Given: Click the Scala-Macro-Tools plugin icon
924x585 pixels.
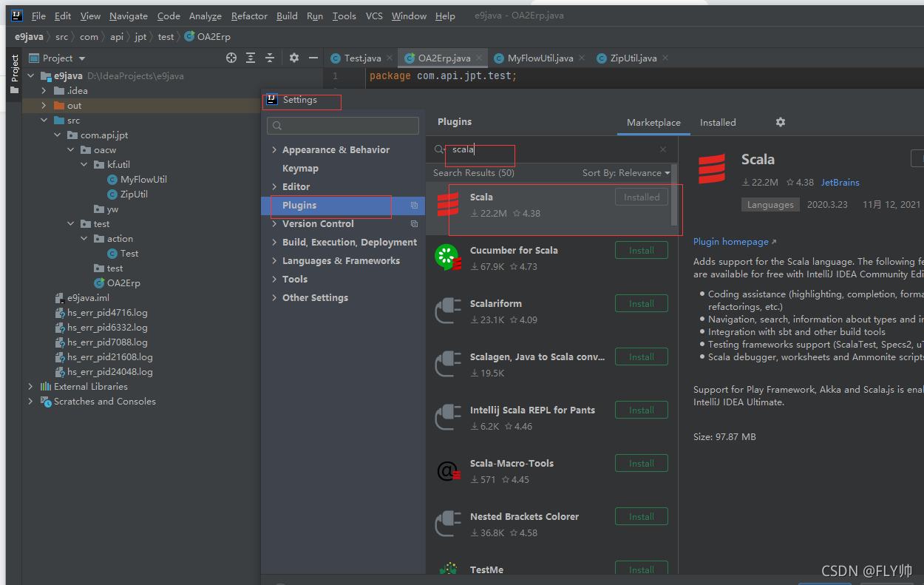Looking at the screenshot, I should click(x=449, y=470).
